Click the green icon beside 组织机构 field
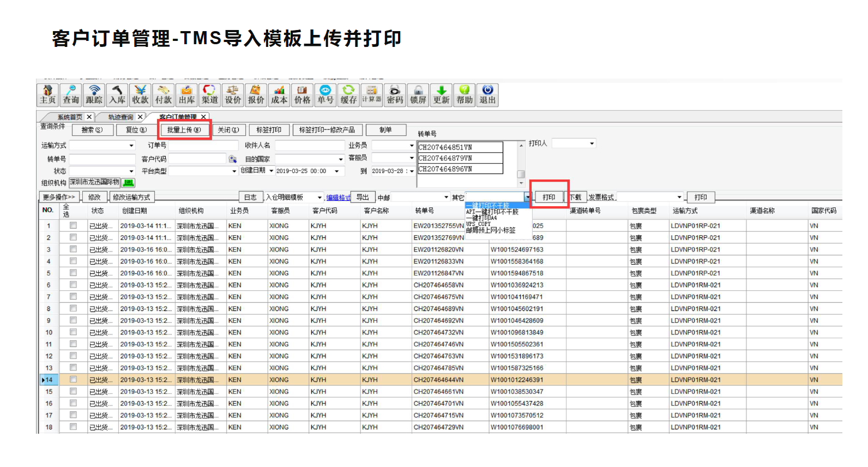 [x=128, y=183]
